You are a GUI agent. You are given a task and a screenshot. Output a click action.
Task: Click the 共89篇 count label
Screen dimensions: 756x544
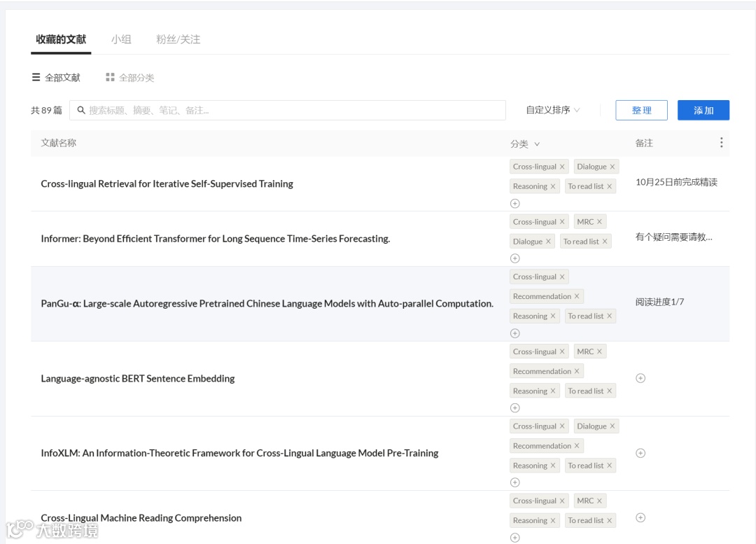click(46, 111)
